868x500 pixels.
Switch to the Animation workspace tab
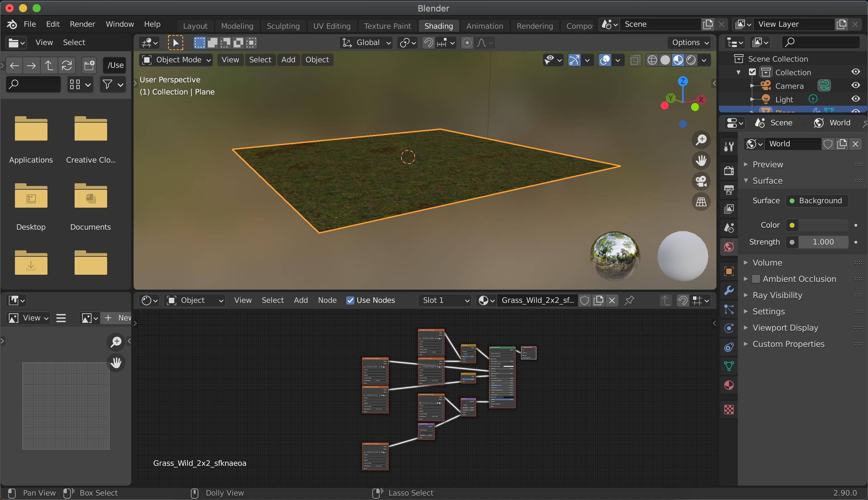[x=485, y=26]
